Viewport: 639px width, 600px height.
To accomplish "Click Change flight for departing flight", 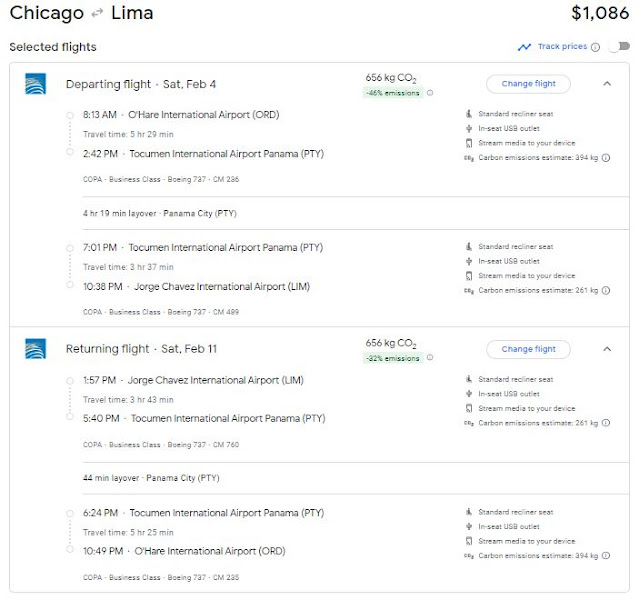I will click(528, 84).
